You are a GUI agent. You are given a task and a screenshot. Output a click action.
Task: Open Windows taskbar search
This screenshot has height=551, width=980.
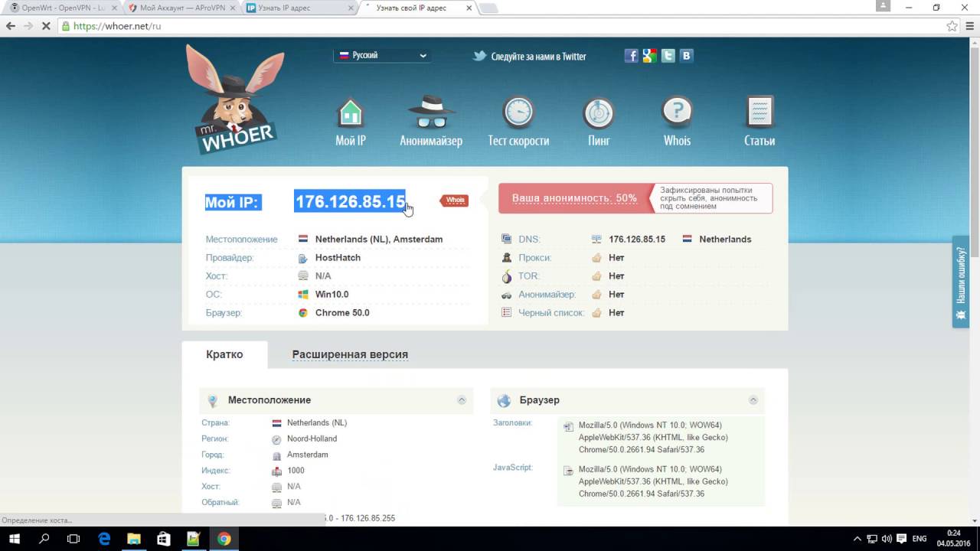coord(44,539)
